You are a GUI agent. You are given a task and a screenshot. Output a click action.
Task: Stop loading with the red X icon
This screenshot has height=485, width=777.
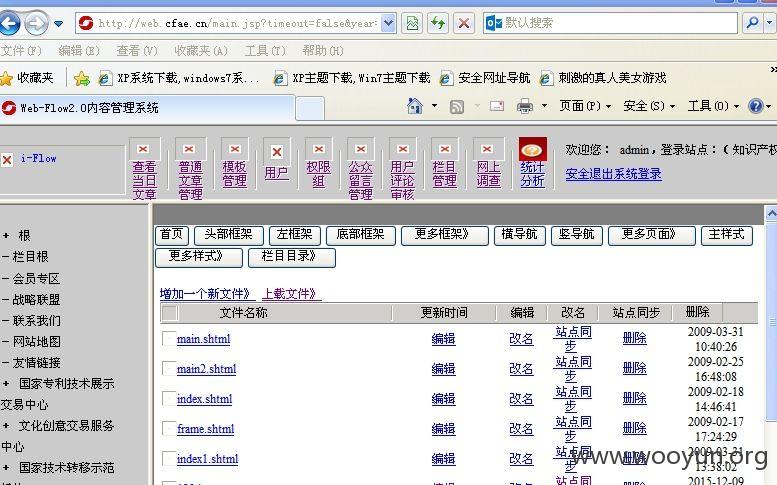pos(463,23)
